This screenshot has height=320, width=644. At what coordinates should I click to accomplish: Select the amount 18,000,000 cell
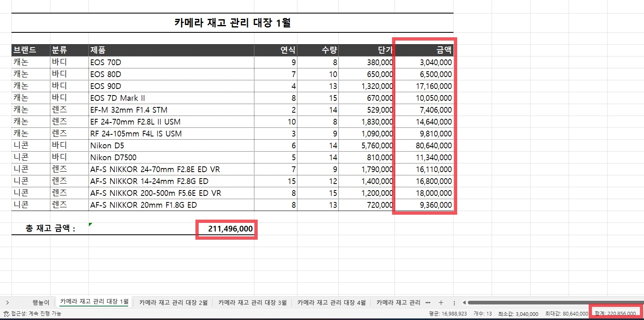tap(424, 193)
